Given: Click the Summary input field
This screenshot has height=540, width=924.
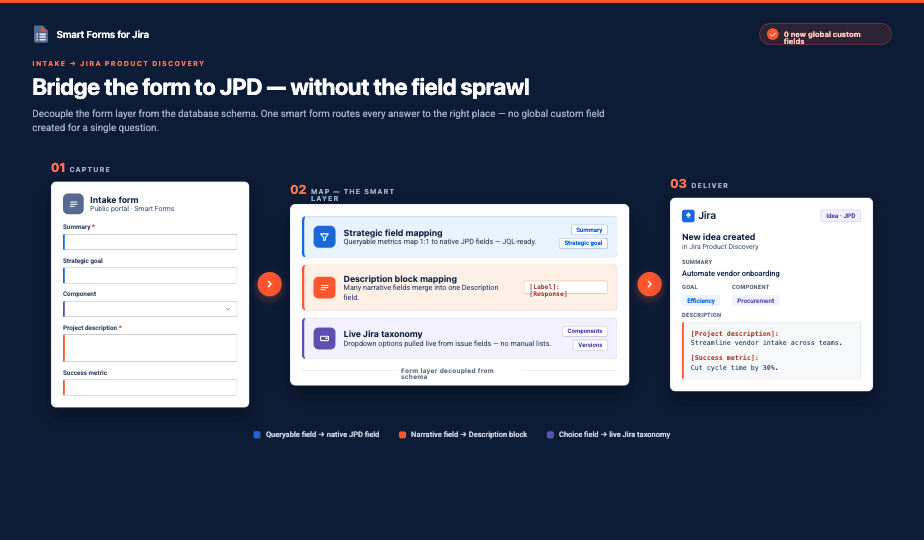Looking at the screenshot, I should click(150, 242).
